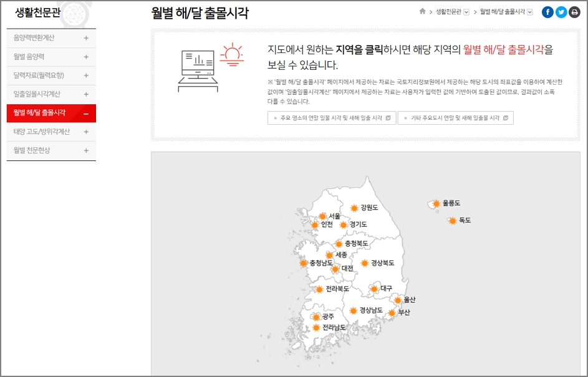588x377 pixels.
Task: Click the 울릉도 sun marker on the map
Action: click(x=436, y=204)
